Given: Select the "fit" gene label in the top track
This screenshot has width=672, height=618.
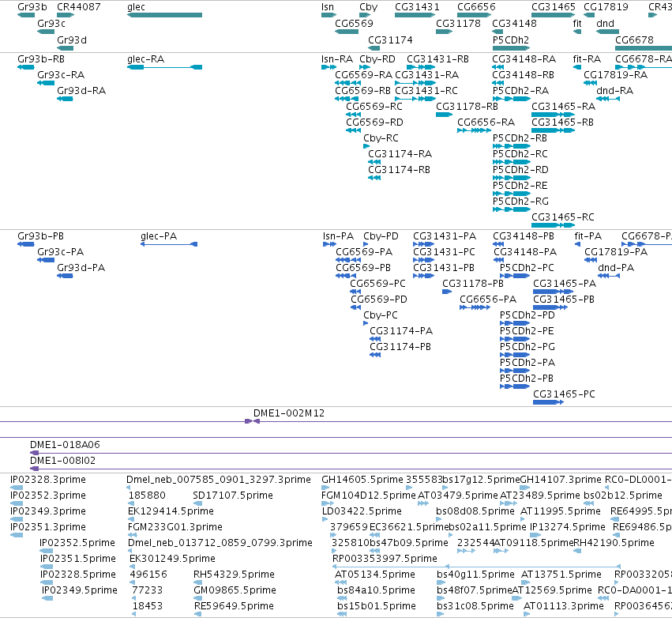Looking at the screenshot, I should tap(577, 23).
